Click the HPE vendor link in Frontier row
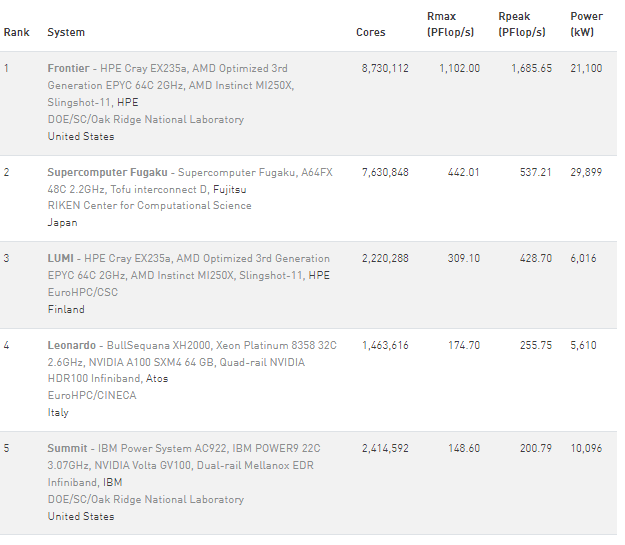Viewport: 625px width, 545px height. pyautogui.click(x=127, y=103)
